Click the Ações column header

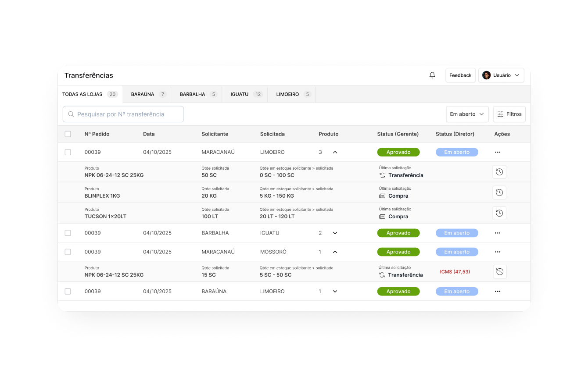coord(502,134)
